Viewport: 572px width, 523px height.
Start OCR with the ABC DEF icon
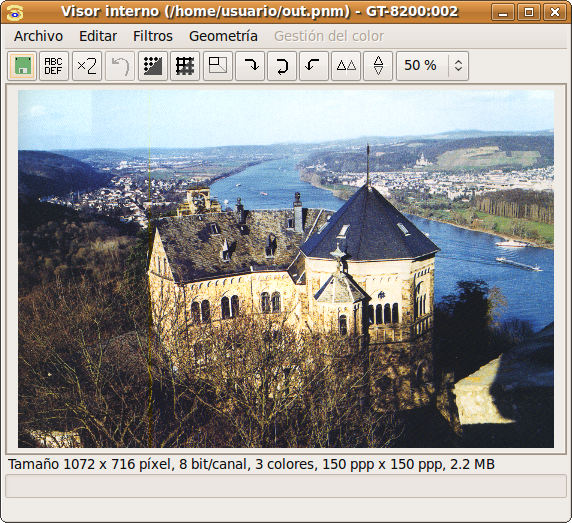click(x=54, y=66)
